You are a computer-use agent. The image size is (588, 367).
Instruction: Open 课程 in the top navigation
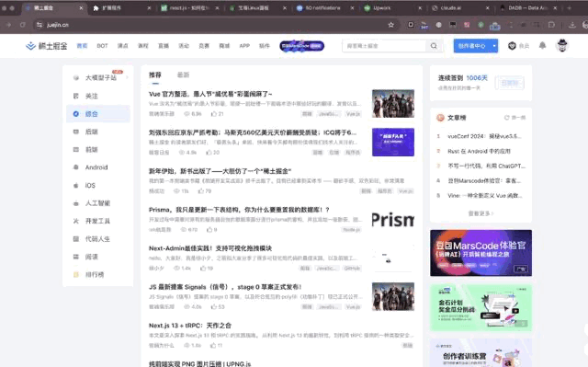(143, 46)
